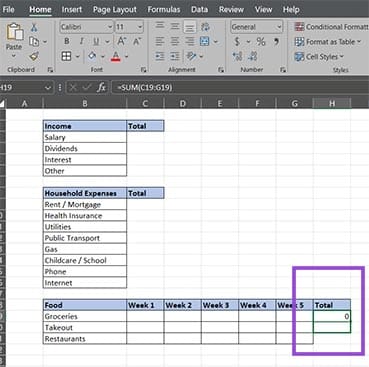This screenshot has width=369, height=367.
Task: Apply red font color A
Action: pyautogui.click(x=116, y=56)
